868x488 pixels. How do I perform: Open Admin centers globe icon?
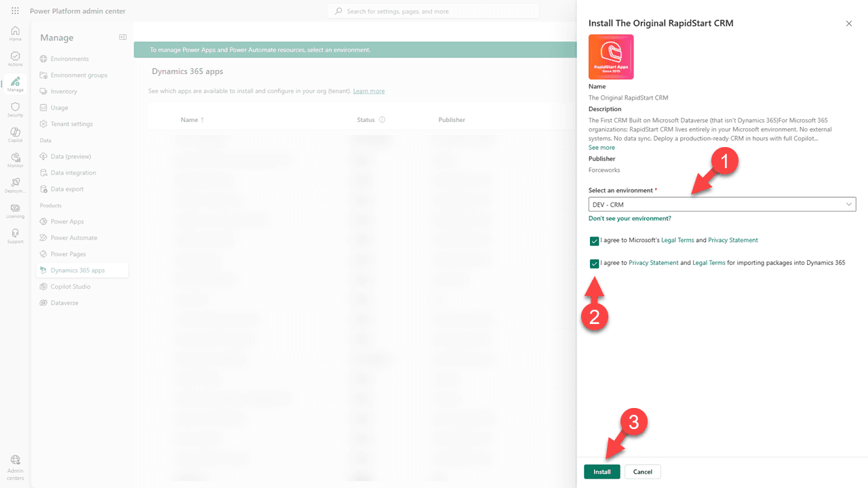[x=15, y=464]
